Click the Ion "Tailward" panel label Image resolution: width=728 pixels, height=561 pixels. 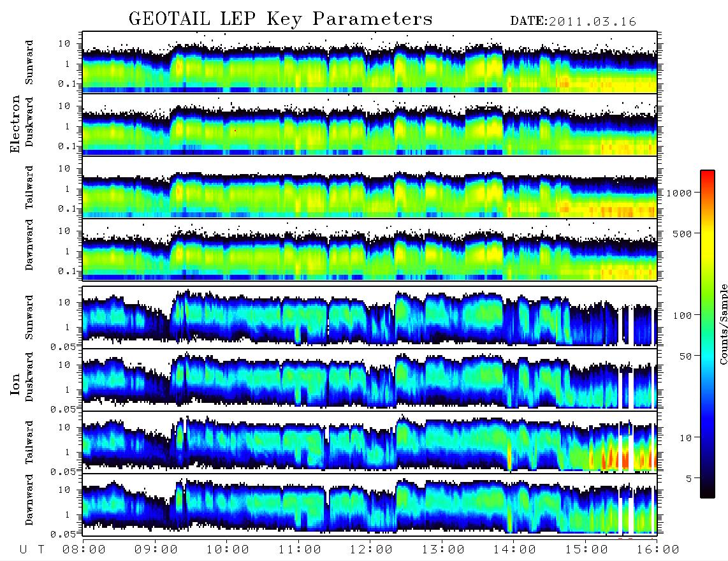(x=29, y=442)
